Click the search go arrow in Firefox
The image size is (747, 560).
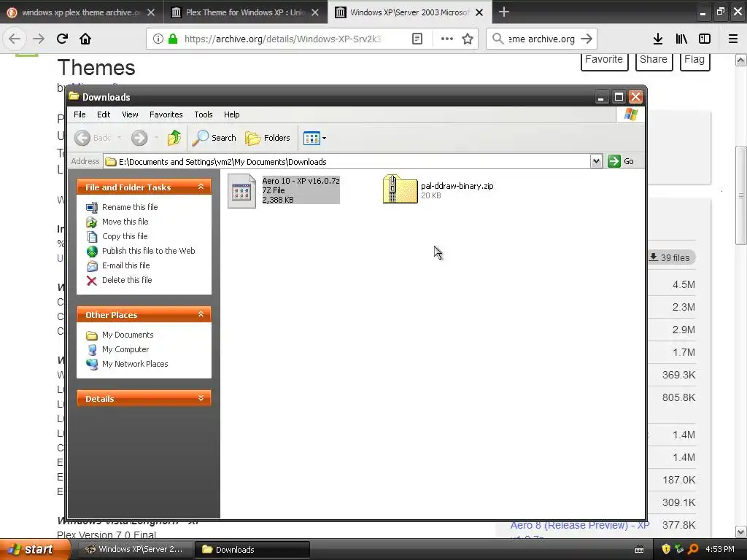pos(587,39)
